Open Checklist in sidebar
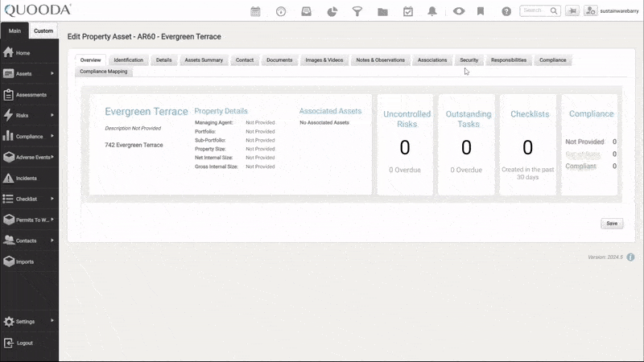Viewport: 644px width, 362px height. [x=27, y=199]
